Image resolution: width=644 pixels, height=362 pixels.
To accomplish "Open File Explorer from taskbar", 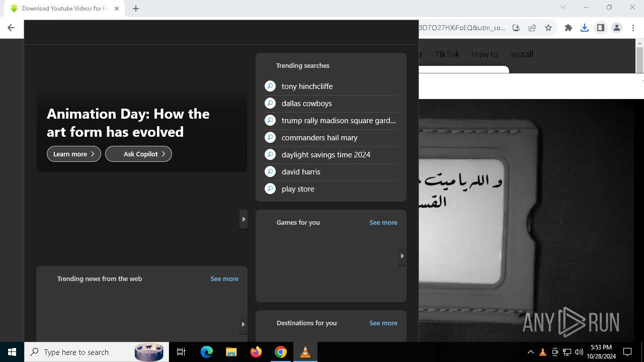I will (231, 352).
